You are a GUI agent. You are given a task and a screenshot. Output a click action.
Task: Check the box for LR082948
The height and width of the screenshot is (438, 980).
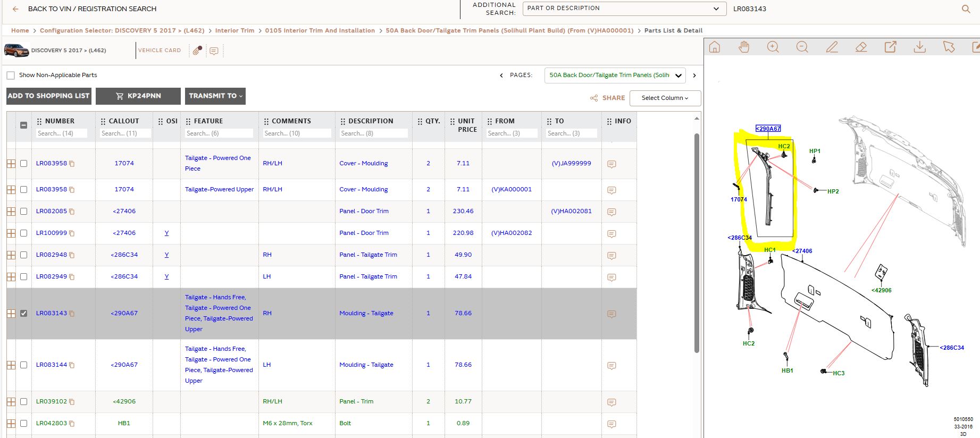point(24,255)
